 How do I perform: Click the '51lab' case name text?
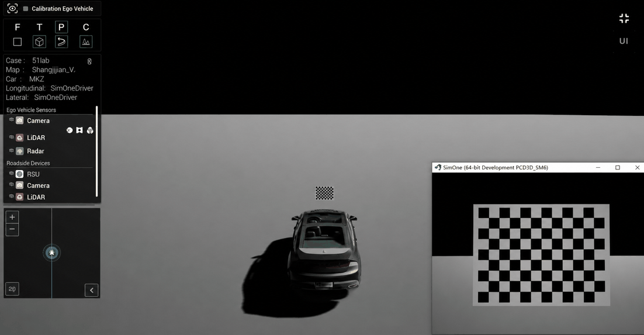pos(41,60)
